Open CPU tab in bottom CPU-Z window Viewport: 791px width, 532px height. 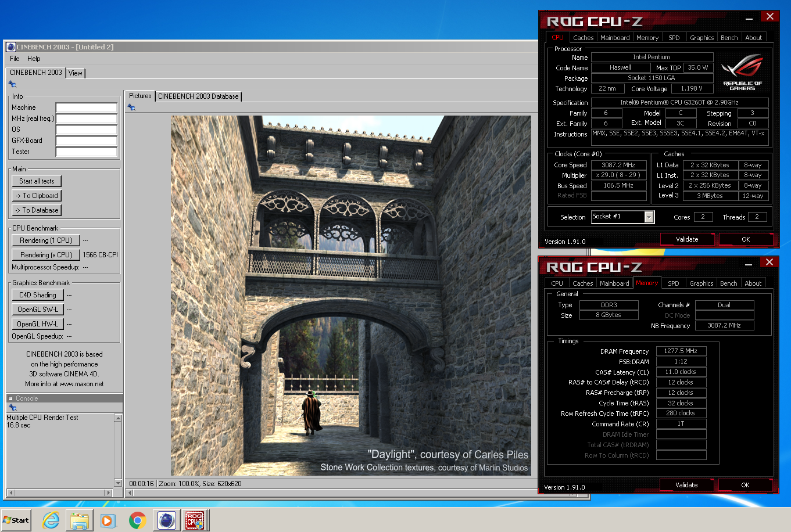tap(557, 283)
